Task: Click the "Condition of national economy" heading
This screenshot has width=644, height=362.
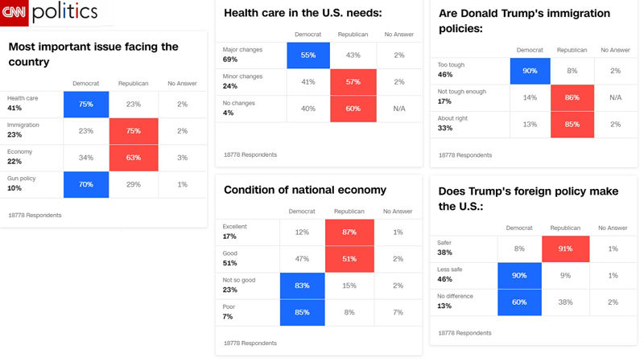Action: tap(304, 190)
